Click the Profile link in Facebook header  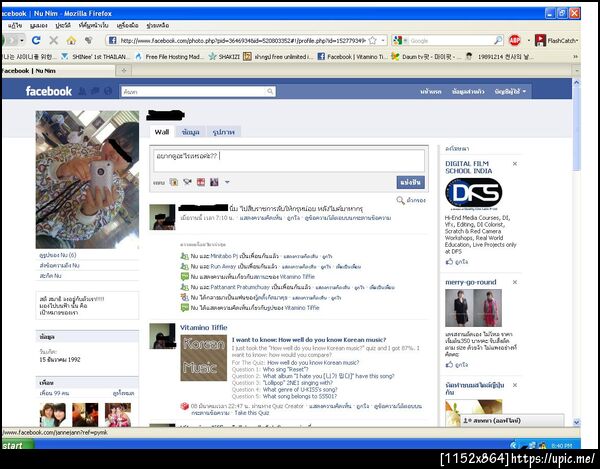tap(468, 91)
